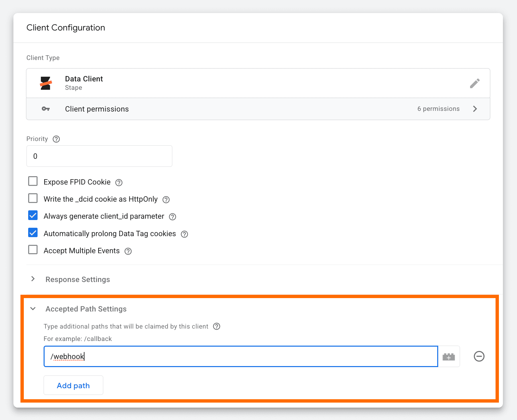Uncheck Always generate client_id parameter
Image resolution: width=517 pixels, height=420 pixels.
(33, 215)
